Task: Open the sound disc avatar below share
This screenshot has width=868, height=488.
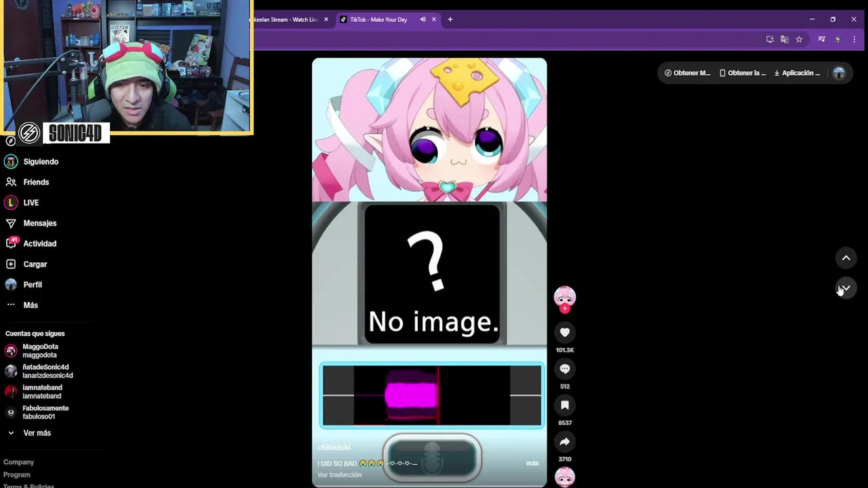Action: (x=565, y=477)
